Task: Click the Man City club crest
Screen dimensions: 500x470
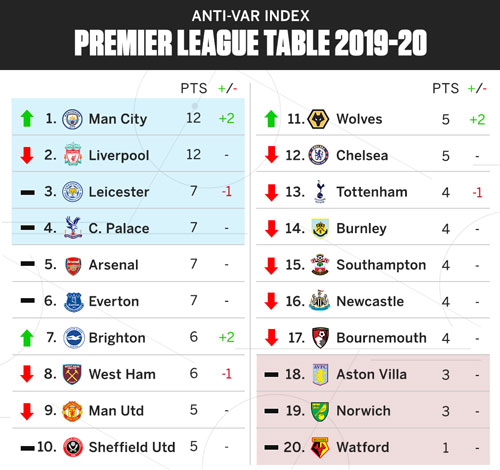Action: (x=72, y=119)
